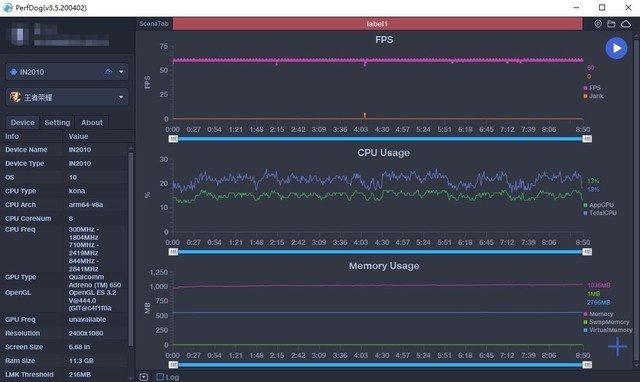The width and height of the screenshot is (640, 382).
Task: Toggle FPS series in legend
Action: point(592,88)
